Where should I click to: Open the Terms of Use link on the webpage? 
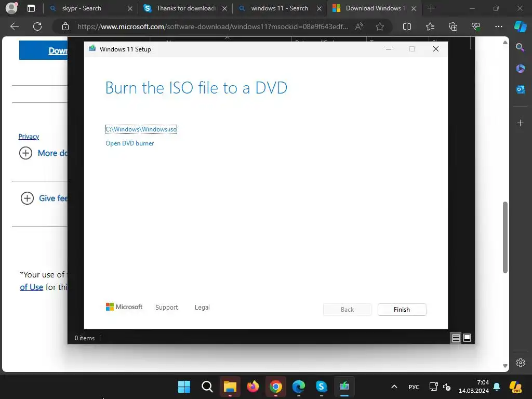coord(31,287)
